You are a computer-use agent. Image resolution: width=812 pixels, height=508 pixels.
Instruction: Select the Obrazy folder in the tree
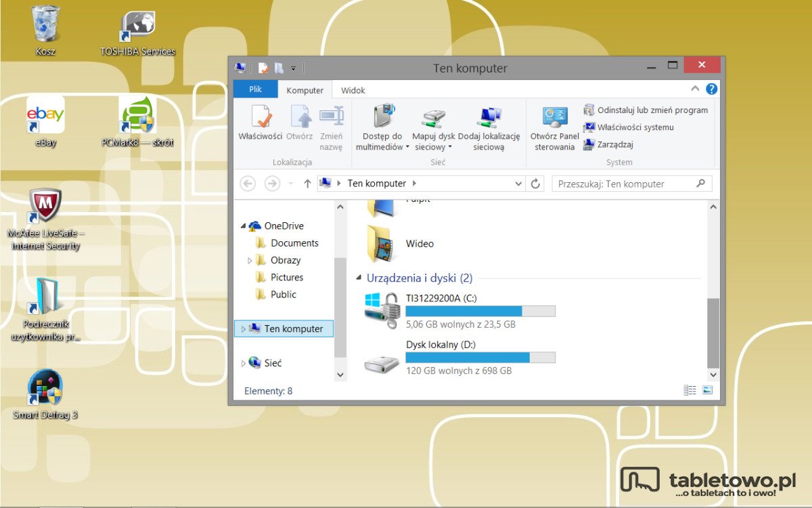click(x=279, y=260)
